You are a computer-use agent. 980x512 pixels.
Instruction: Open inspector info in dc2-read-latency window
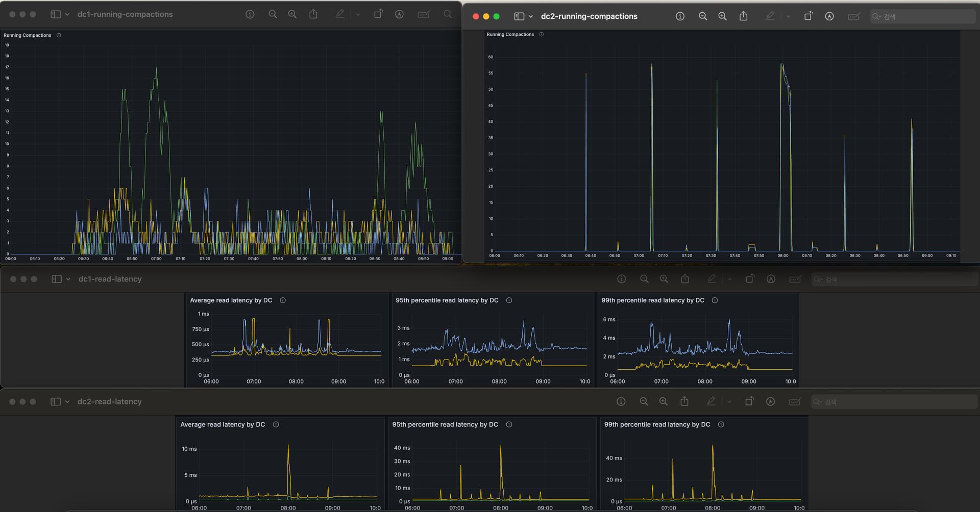621,402
